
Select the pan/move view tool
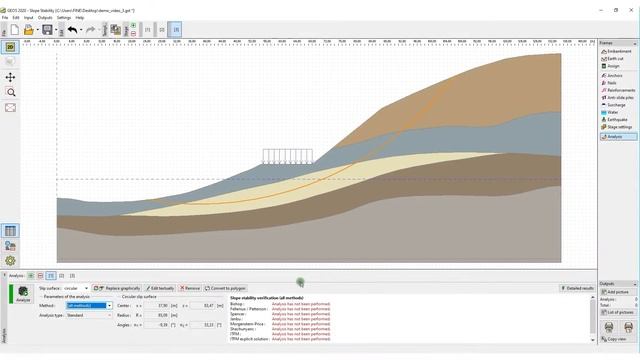point(10,77)
